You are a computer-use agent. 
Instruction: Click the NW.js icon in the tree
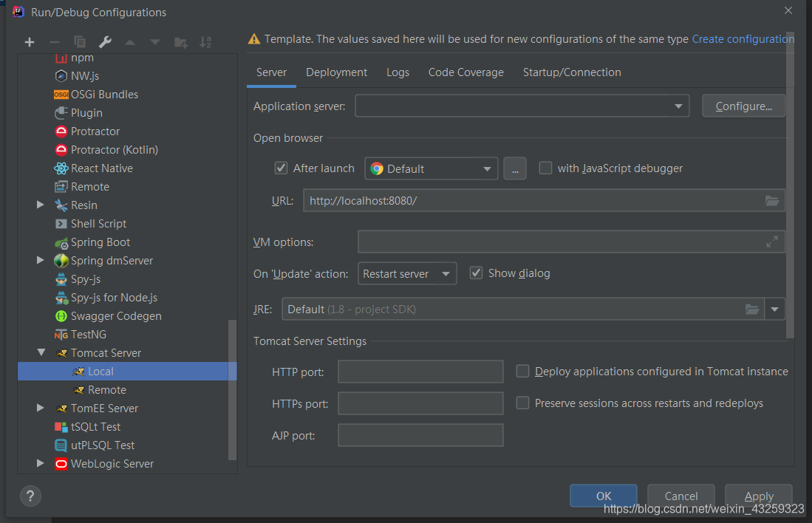61,76
